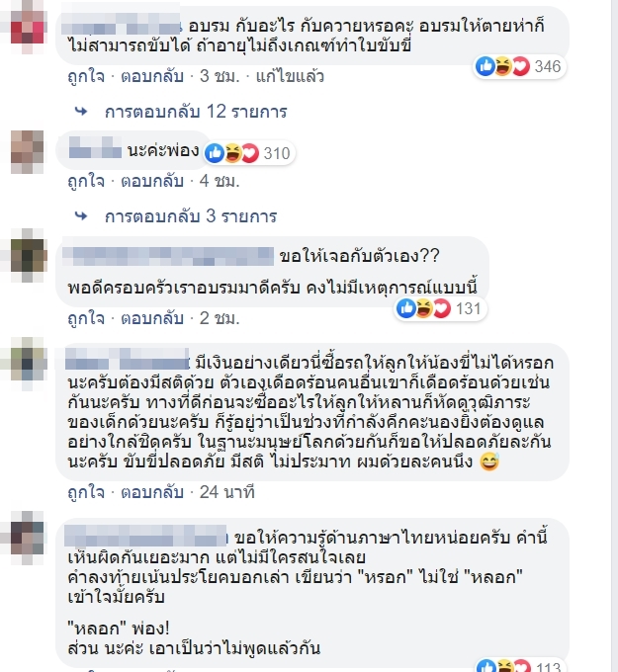This screenshot has width=618, height=672.
Task: Click reply arrow icon beside 3 replies
Action: [x=81, y=216]
